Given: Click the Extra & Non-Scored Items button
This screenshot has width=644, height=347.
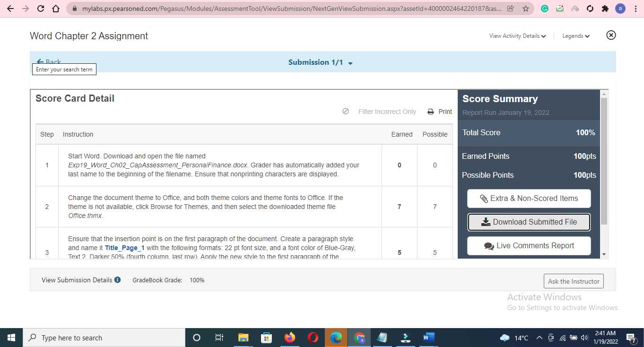Looking at the screenshot, I should pyautogui.click(x=529, y=198).
